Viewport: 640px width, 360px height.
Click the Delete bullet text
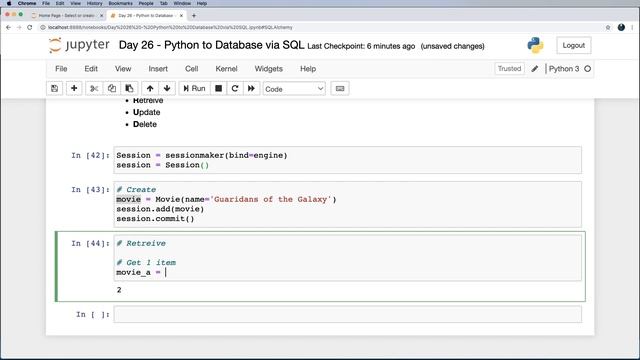(x=145, y=124)
